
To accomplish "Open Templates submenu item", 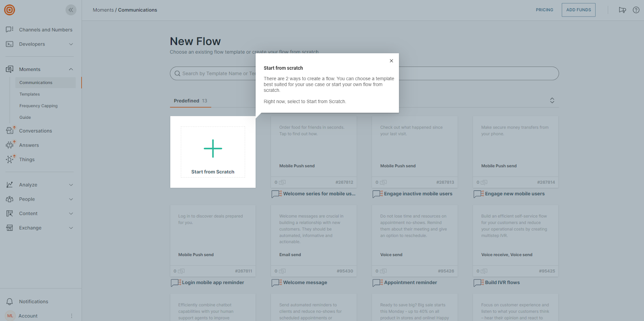I will [30, 94].
